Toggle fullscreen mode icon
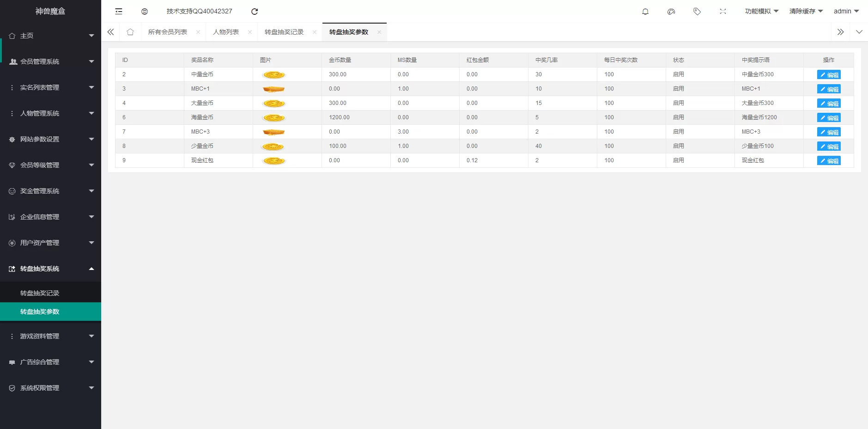The width and height of the screenshot is (868, 429). coord(723,12)
